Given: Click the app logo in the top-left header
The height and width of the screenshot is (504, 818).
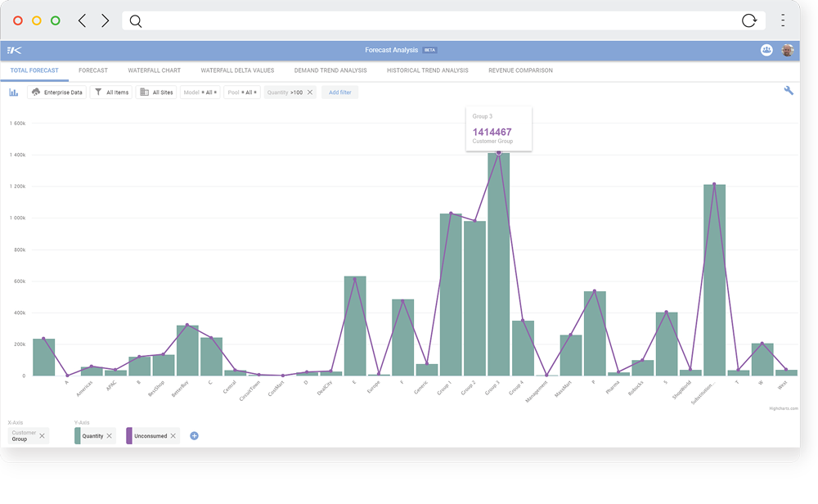Looking at the screenshot, I should click(x=13, y=50).
